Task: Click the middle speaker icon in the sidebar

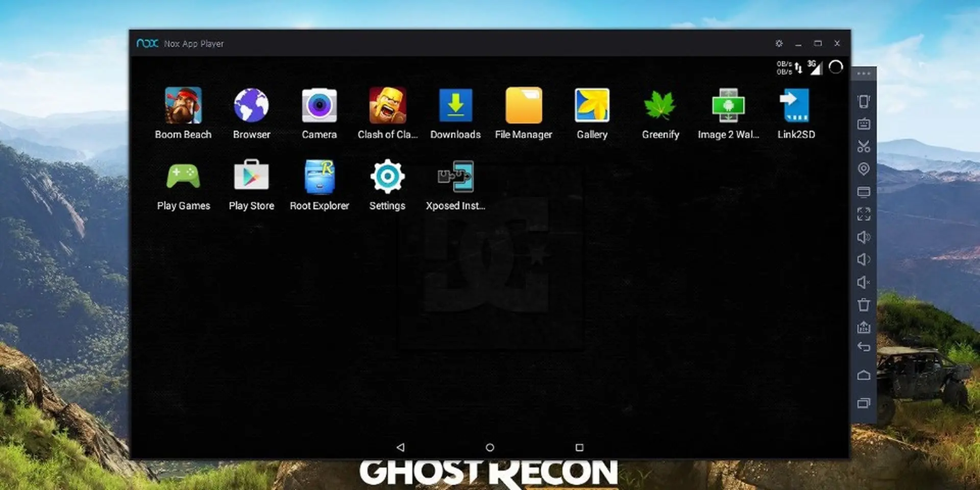Action: [x=864, y=259]
